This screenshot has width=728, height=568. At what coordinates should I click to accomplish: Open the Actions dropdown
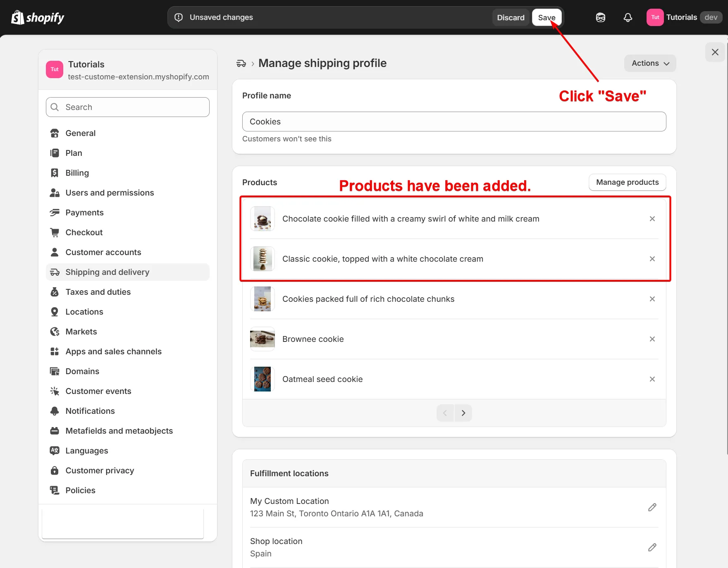tap(649, 63)
